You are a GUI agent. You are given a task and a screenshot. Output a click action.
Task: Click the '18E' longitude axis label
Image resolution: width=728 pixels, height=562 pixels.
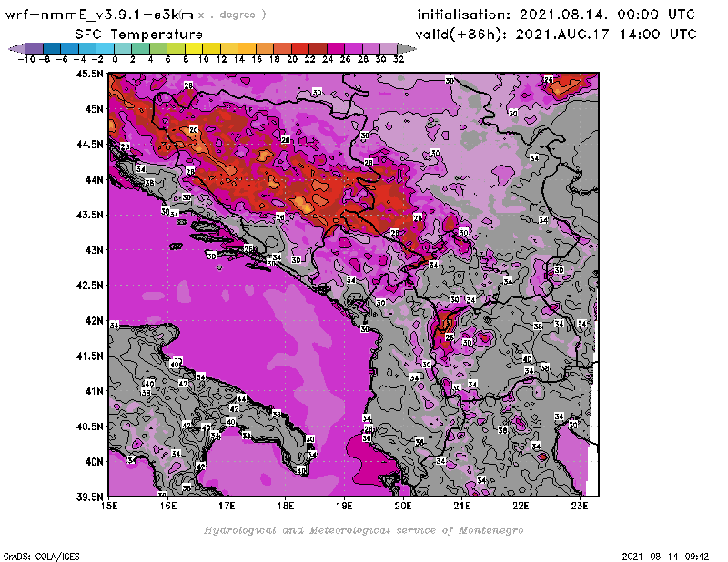tap(286, 506)
